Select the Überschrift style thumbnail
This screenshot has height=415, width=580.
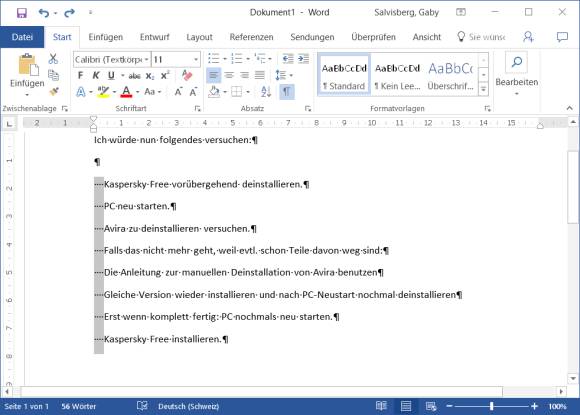pyautogui.click(x=451, y=75)
